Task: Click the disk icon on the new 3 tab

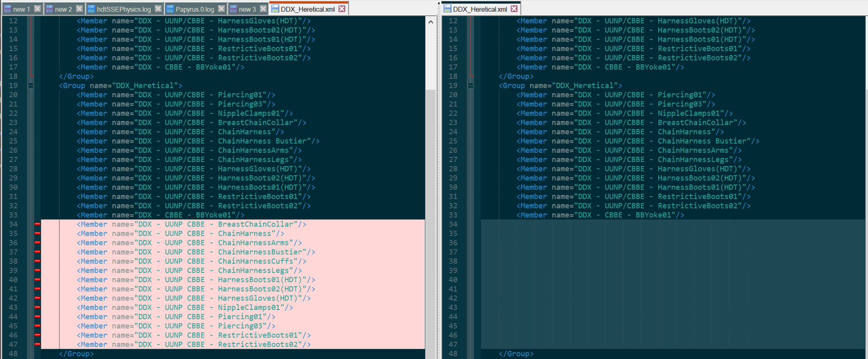Action: click(233, 9)
